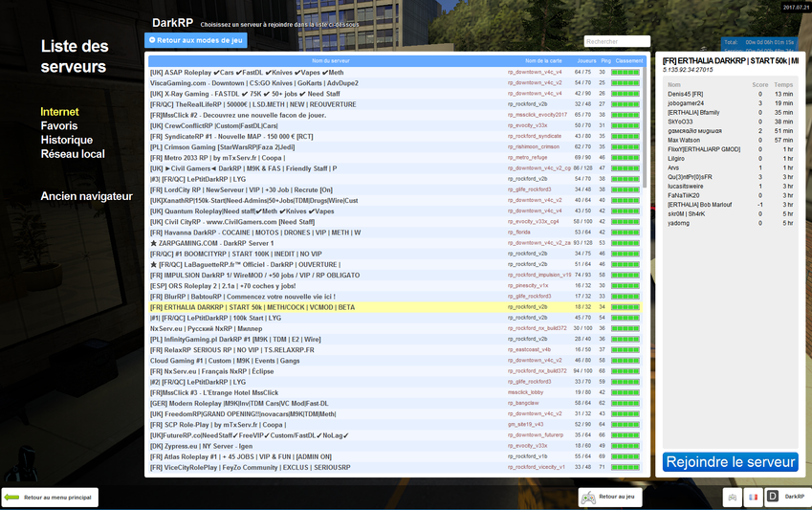The image size is (812, 510).
Task: Select [FR] IMPULSION DarkRP server row
Action: coord(395,276)
